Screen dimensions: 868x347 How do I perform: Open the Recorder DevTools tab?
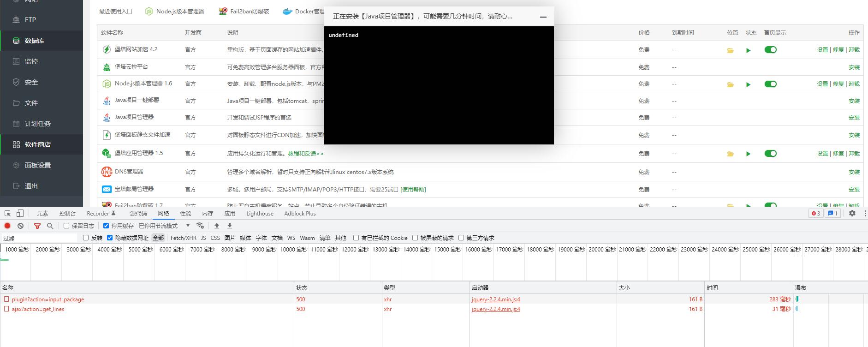click(101, 214)
